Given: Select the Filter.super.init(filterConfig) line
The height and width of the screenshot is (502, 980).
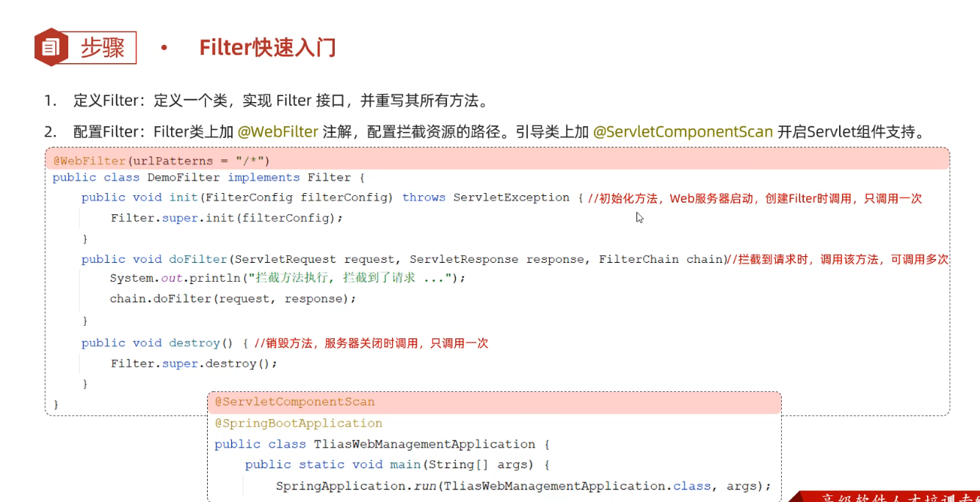Looking at the screenshot, I should (227, 218).
